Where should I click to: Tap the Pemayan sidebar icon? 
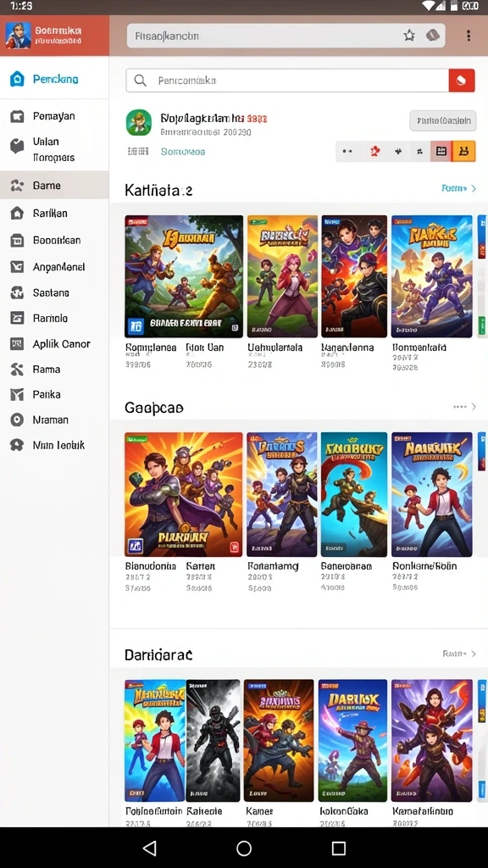click(18, 116)
